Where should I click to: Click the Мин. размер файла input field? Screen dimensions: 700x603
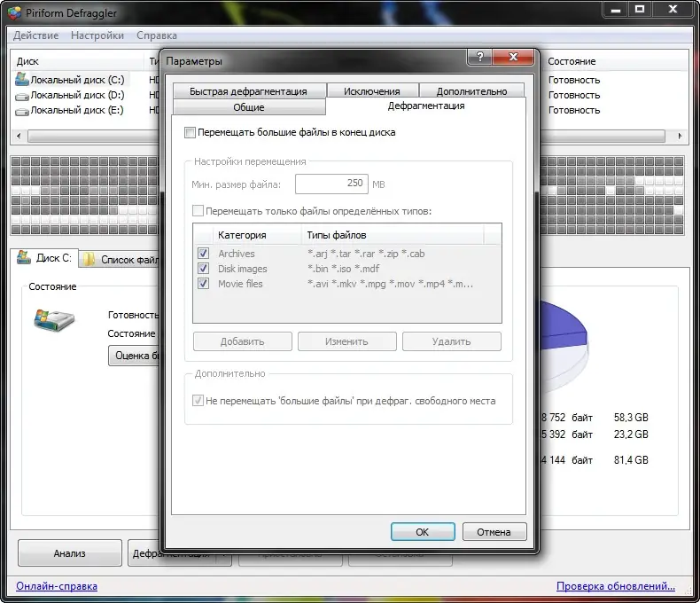coord(331,184)
